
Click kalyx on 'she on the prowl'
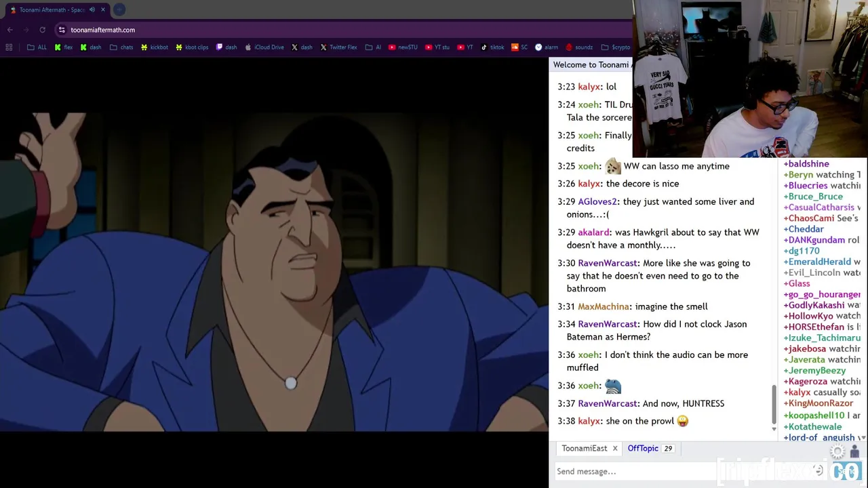click(x=589, y=421)
